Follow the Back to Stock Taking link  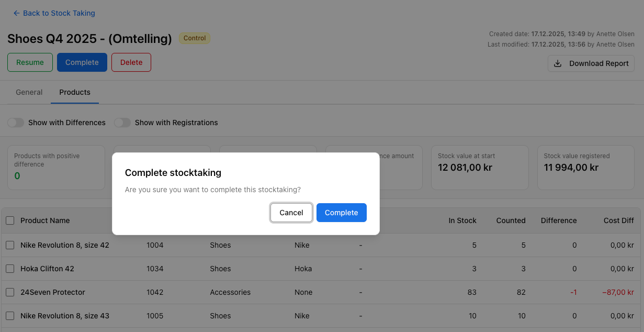[x=59, y=13]
